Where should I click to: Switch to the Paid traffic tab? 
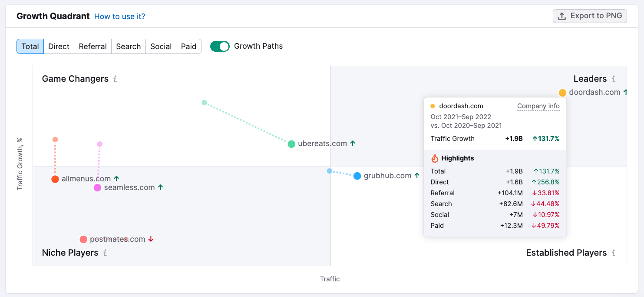[188, 47]
